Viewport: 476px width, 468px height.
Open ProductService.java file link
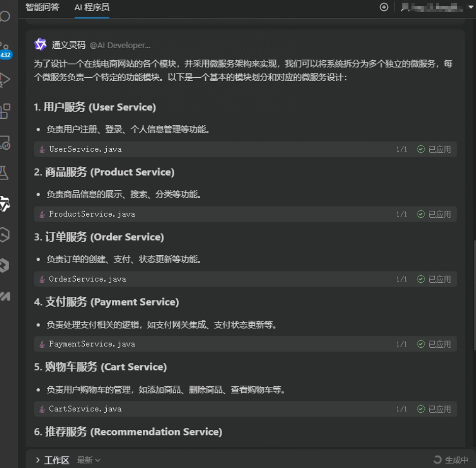[91, 214]
